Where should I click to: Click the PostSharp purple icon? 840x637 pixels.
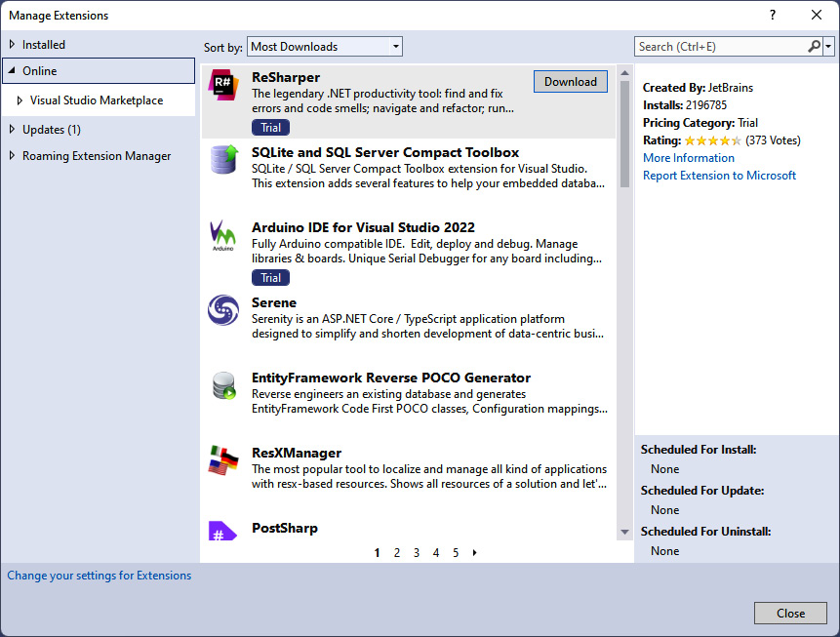[x=222, y=531]
